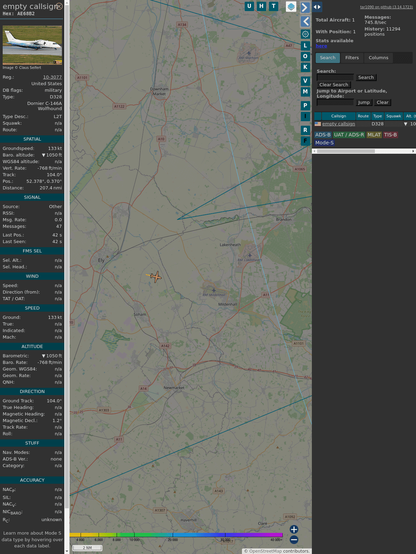Click the UAT / ADS-R legend label

point(349,135)
